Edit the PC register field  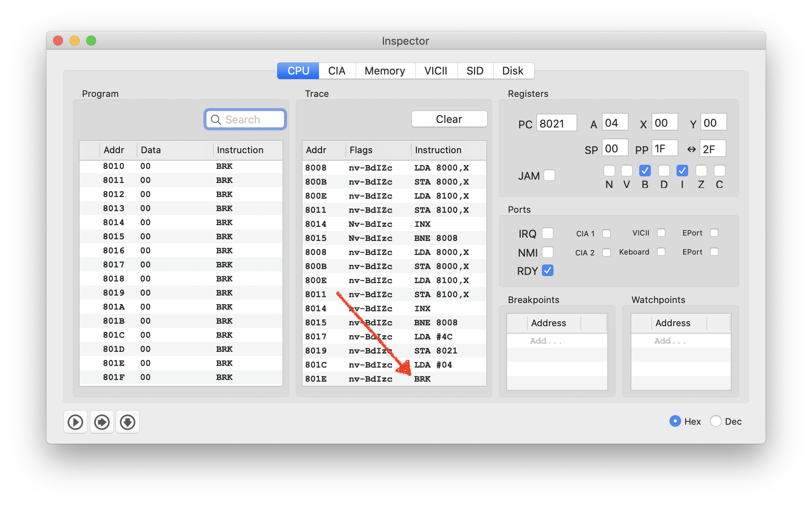coord(556,123)
